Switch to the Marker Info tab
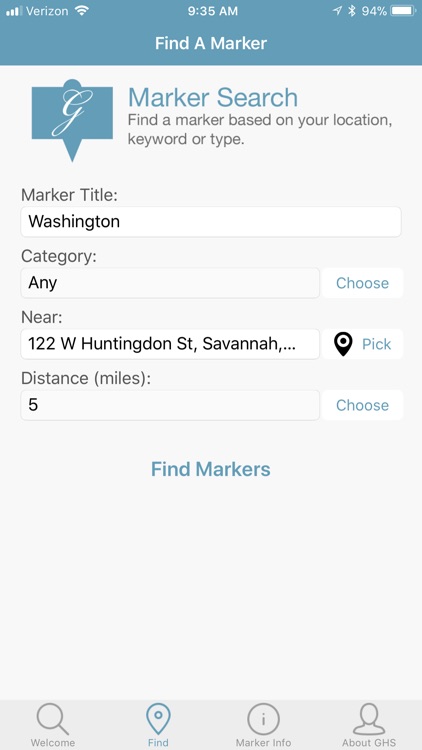Screen dimensions: 422x750 pos(263,725)
